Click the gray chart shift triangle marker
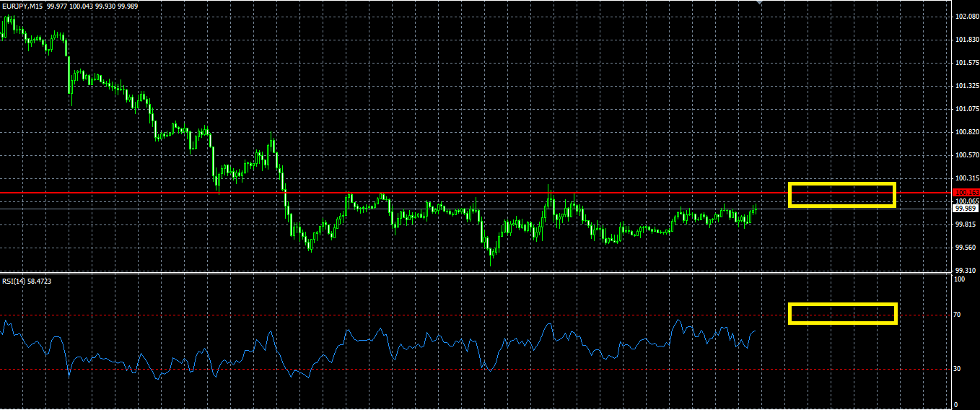Screen dimensions: 980x410 [759, 3]
